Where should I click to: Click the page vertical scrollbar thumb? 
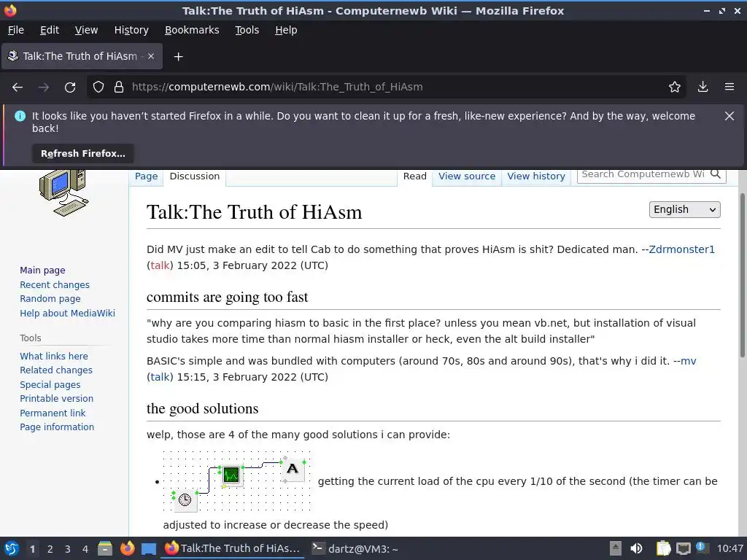742,275
